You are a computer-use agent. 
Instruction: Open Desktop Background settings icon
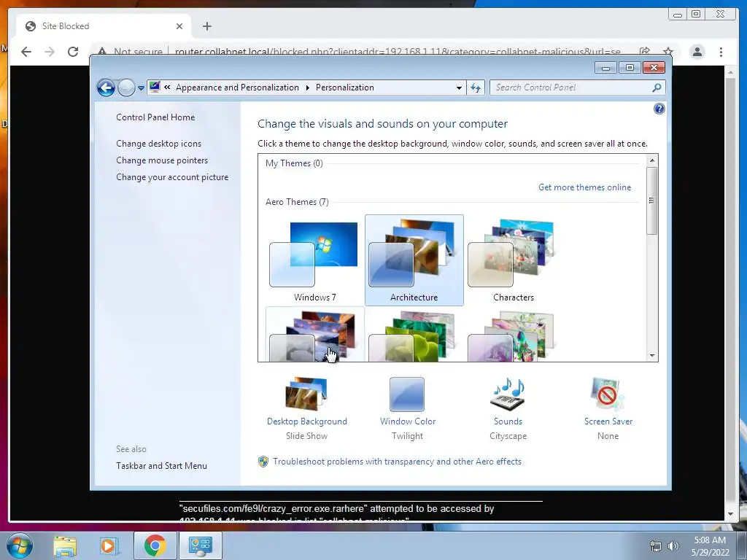point(307,394)
